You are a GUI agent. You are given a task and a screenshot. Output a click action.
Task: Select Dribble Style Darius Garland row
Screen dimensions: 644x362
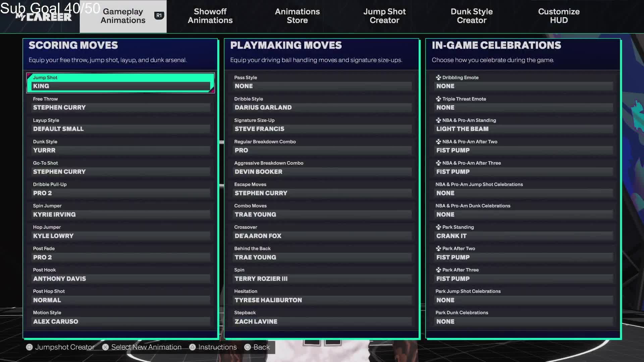[x=322, y=104]
